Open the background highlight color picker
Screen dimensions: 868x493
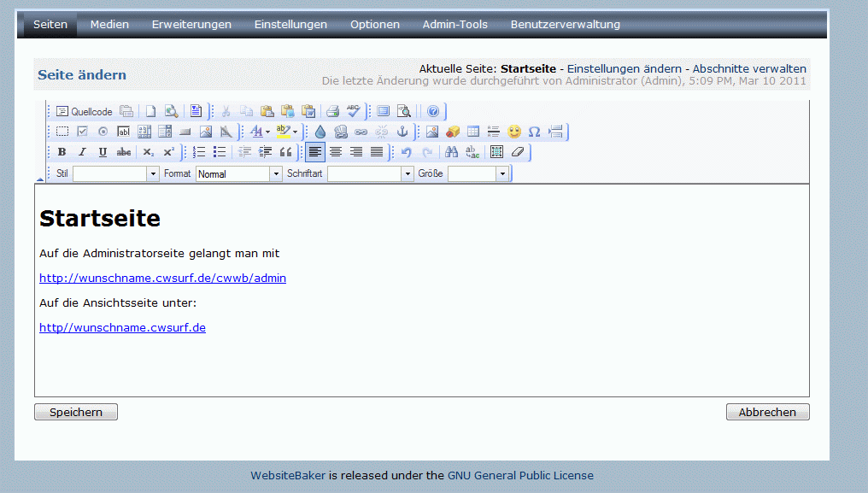(x=287, y=132)
